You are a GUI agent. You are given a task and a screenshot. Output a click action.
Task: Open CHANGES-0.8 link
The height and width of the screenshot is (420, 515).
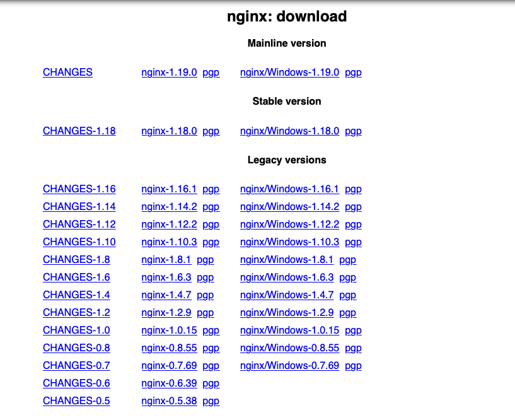pyautogui.click(x=76, y=348)
